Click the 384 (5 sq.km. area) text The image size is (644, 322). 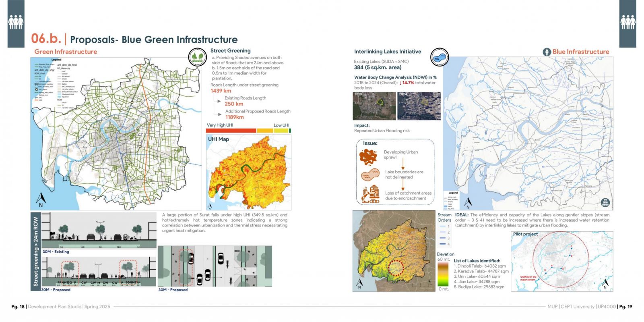click(x=378, y=67)
